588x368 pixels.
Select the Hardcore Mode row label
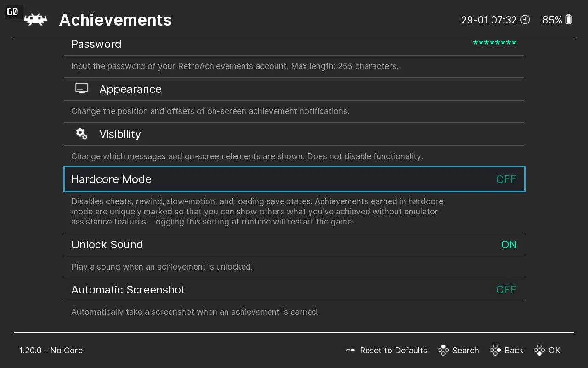[x=111, y=179]
